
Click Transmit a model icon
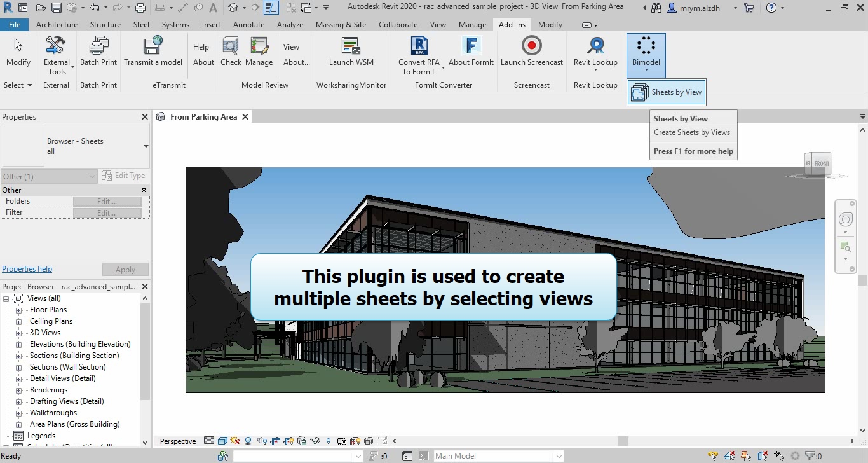point(153,46)
